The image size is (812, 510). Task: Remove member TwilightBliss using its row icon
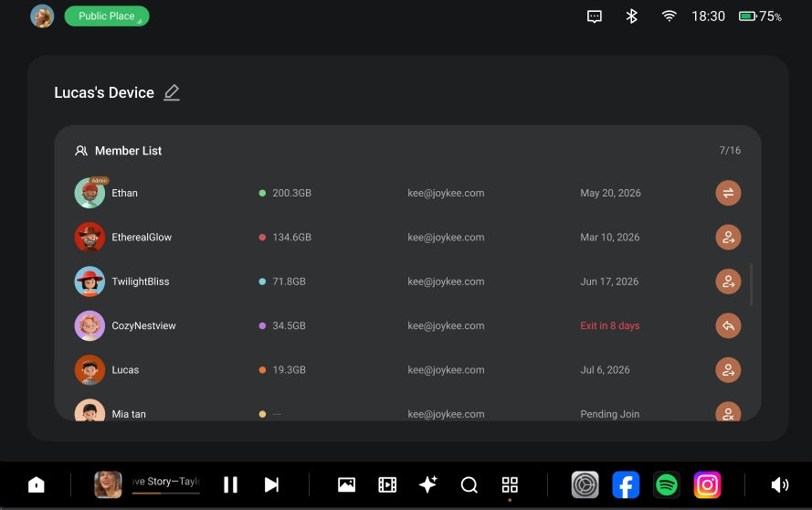click(728, 282)
